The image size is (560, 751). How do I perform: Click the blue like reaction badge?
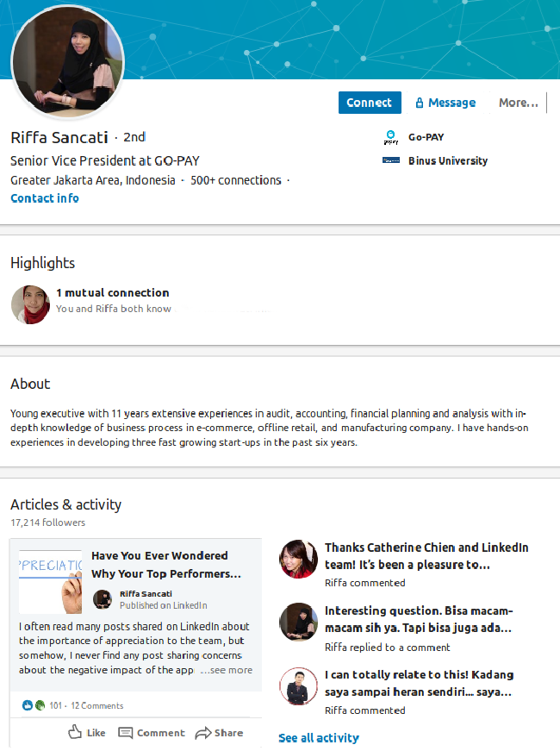pos(25,704)
